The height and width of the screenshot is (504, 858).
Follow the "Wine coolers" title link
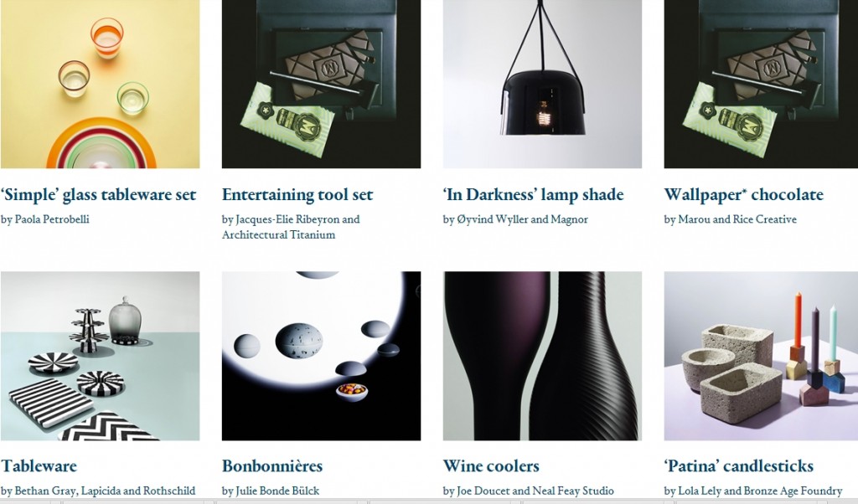(491, 466)
